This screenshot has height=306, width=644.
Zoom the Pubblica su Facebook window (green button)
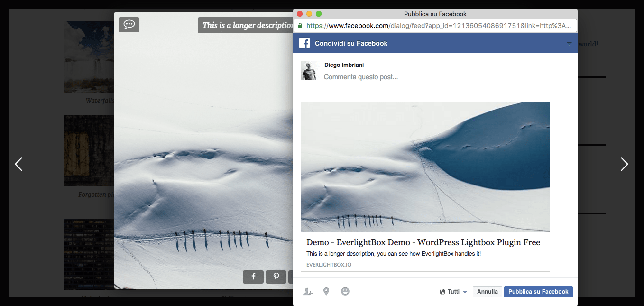[x=319, y=14]
